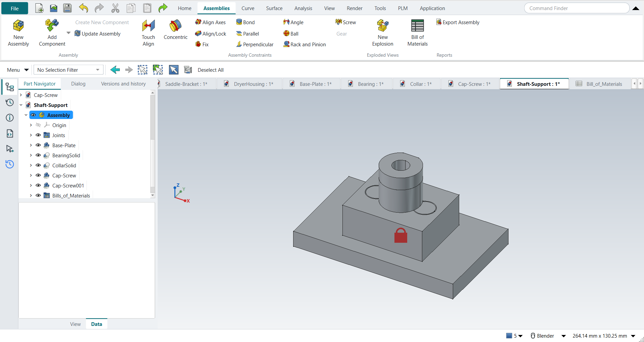
Task: Expand the top Cap-Screw tree node
Action: pos(21,95)
